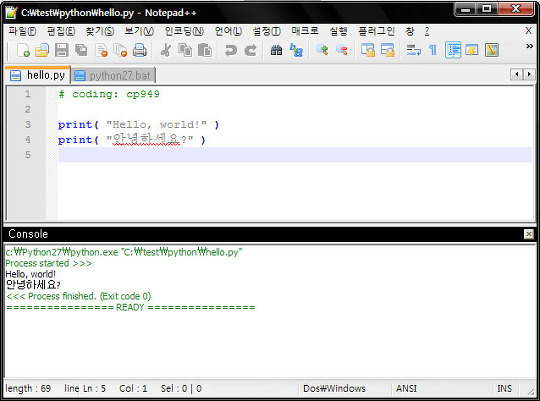Open Replace with the b-a icon

(296, 50)
